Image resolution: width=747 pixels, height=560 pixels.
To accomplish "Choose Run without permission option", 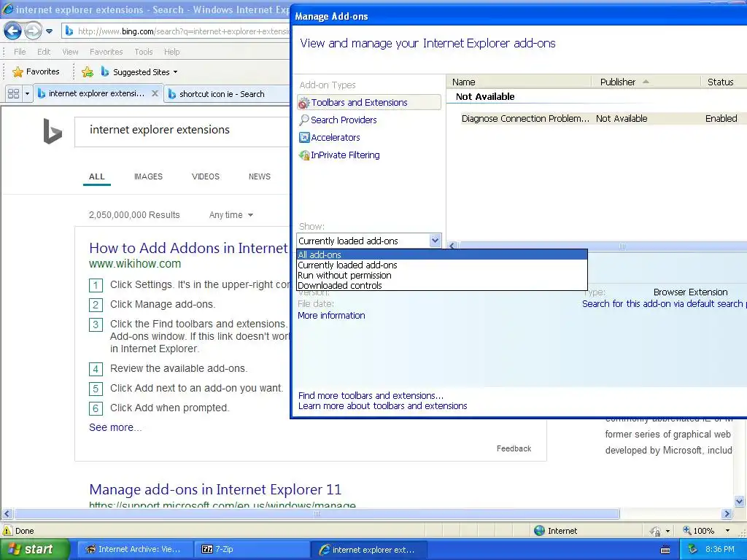I will coord(441,275).
